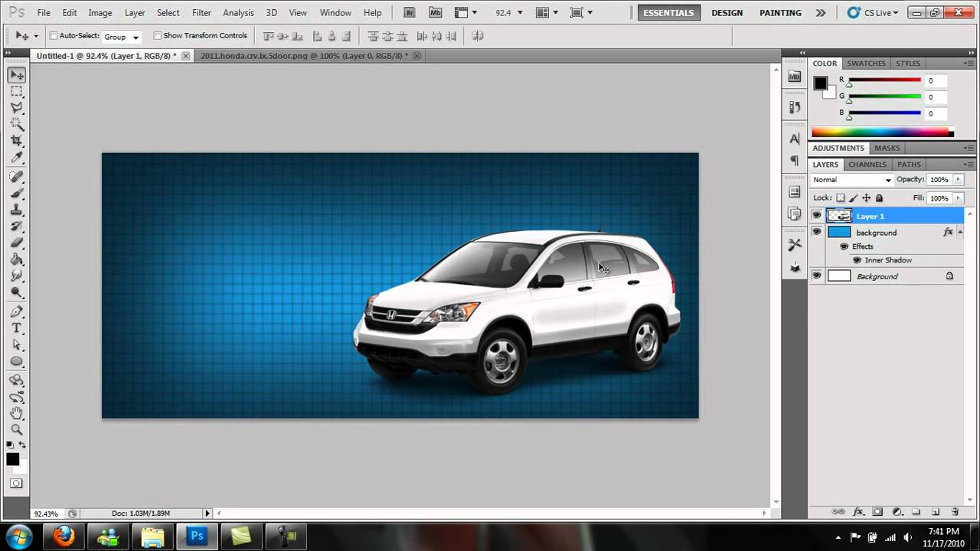Open the Layers panel options menu
Screen dimensions: 980x551
[x=969, y=165]
